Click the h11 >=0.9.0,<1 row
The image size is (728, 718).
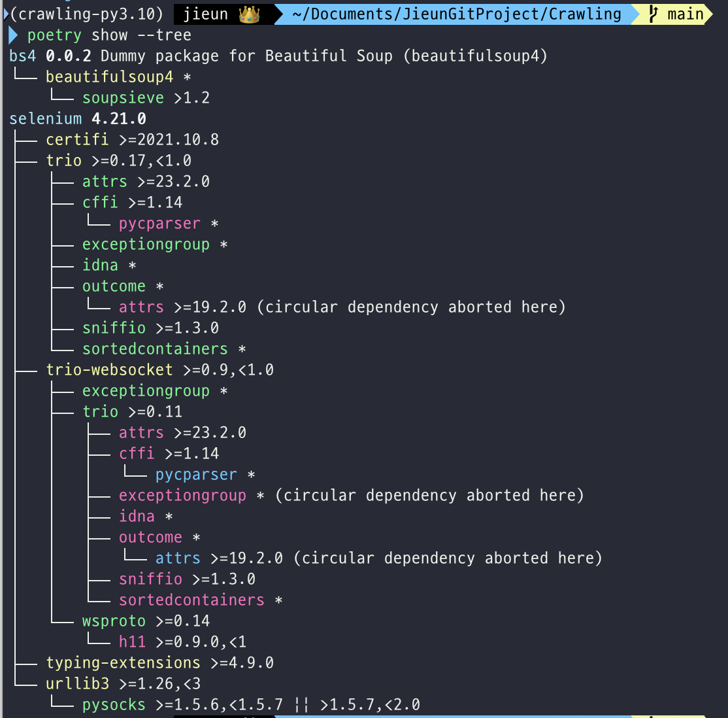coord(182,641)
